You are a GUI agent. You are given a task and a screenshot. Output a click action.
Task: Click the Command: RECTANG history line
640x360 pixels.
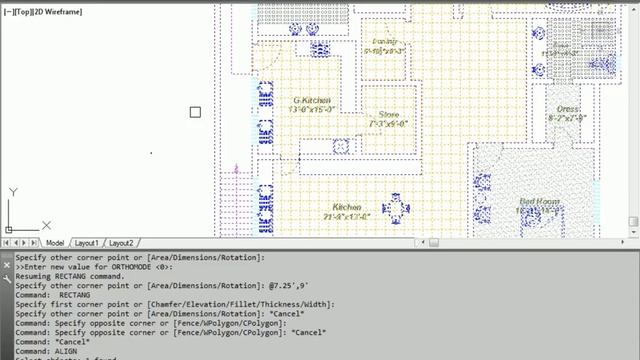point(53,295)
